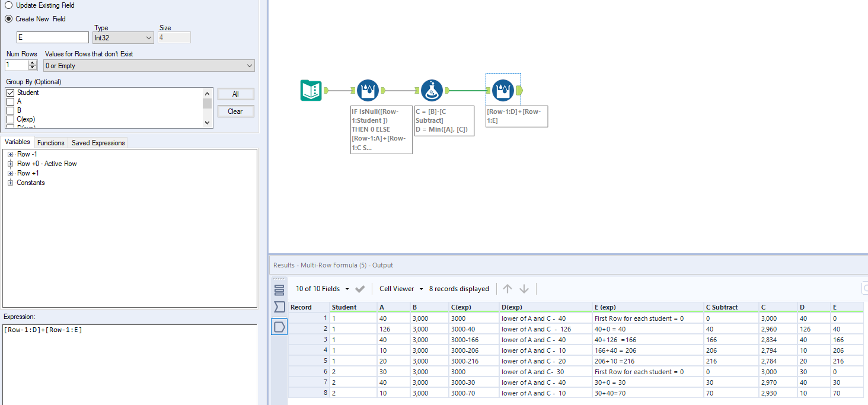The height and width of the screenshot is (405, 868).
Task: Click the output data anchor icon
Action: (279, 326)
